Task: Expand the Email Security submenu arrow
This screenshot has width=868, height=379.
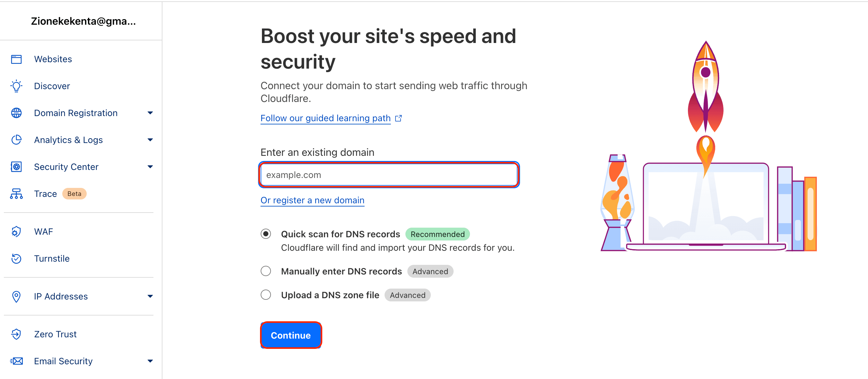Action: [150, 361]
